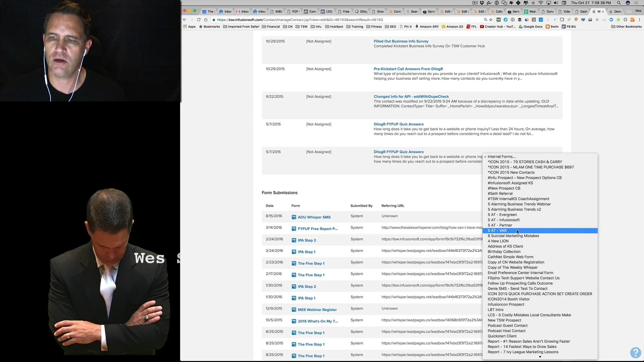Viewport: 644px width, 362px height.
Task: Adjust the system volume control in menu bar
Action: pyautogui.click(x=556, y=3)
